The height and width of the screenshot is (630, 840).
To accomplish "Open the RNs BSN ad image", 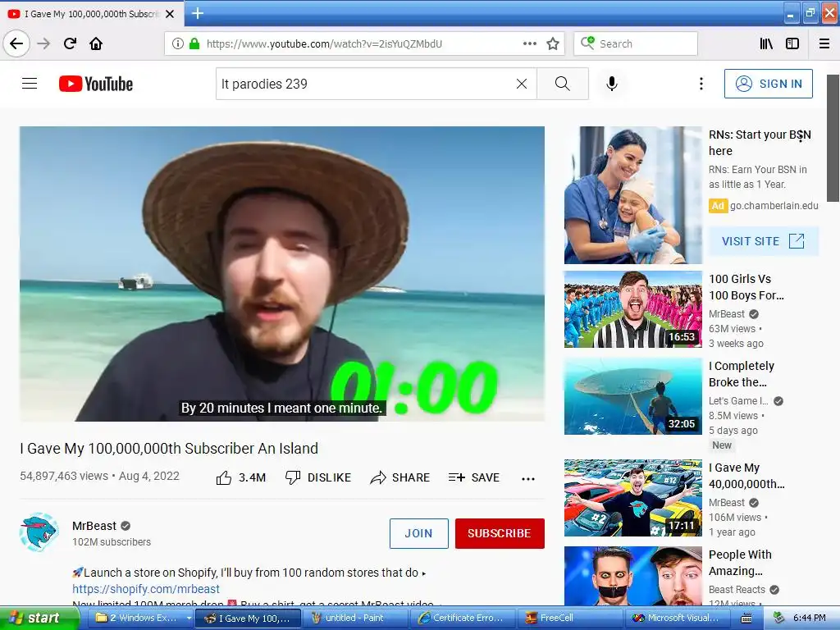I will point(632,195).
